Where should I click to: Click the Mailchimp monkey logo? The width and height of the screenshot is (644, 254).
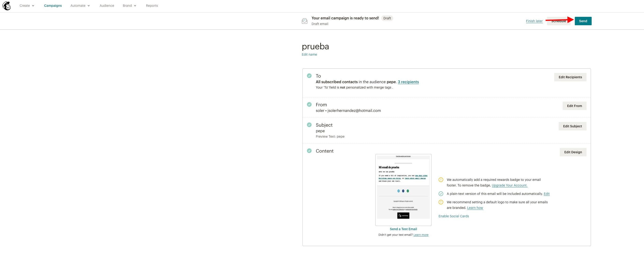click(x=7, y=6)
